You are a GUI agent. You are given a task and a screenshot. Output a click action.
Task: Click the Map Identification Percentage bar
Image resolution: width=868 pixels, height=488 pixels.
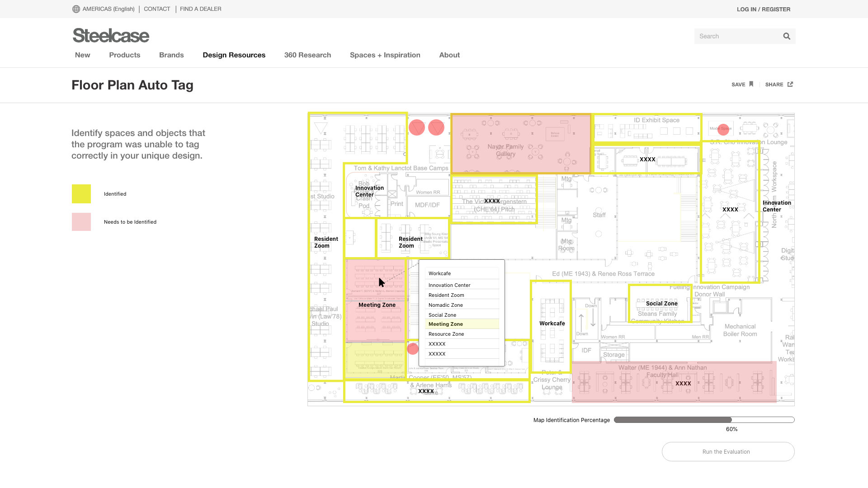pos(703,420)
